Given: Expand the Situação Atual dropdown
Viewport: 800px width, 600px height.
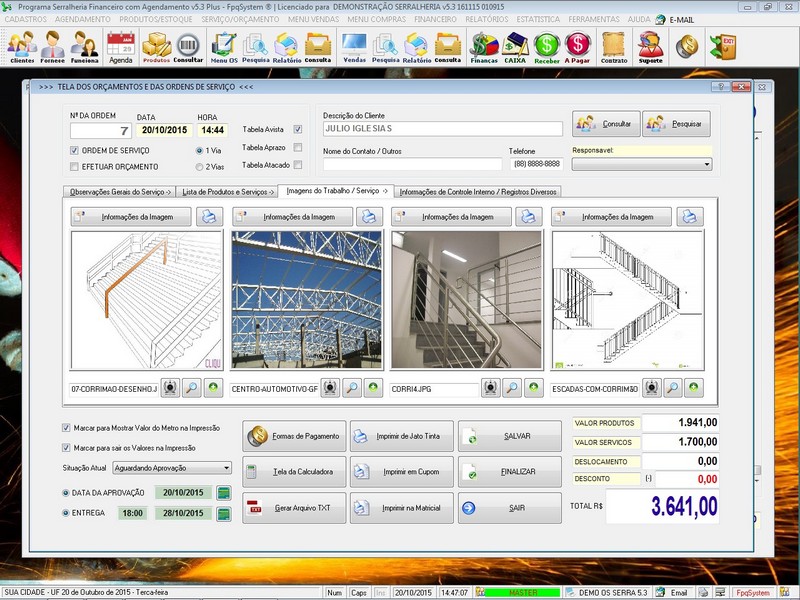Looking at the screenshot, I should tap(227, 467).
